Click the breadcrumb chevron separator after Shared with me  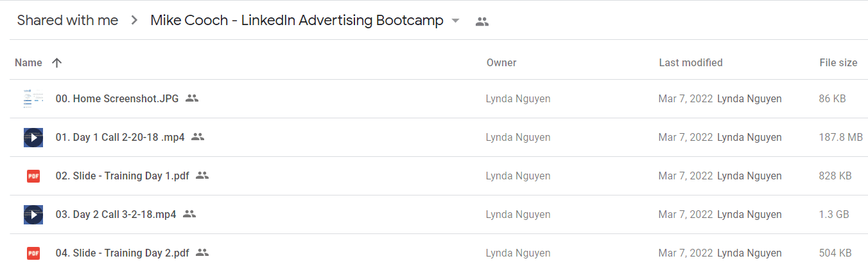point(134,21)
